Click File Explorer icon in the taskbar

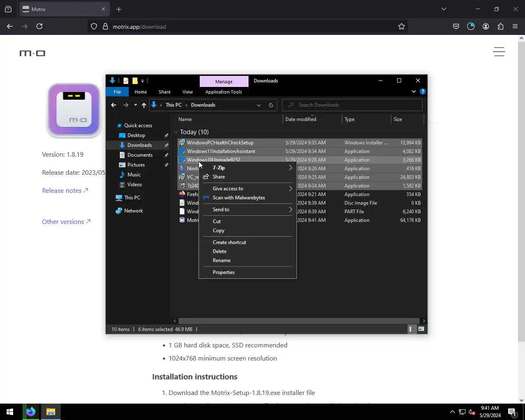click(50, 412)
